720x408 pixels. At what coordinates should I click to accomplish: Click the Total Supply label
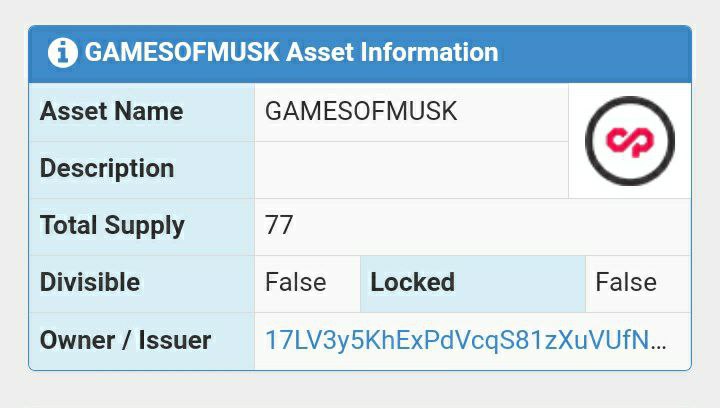(x=112, y=225)
